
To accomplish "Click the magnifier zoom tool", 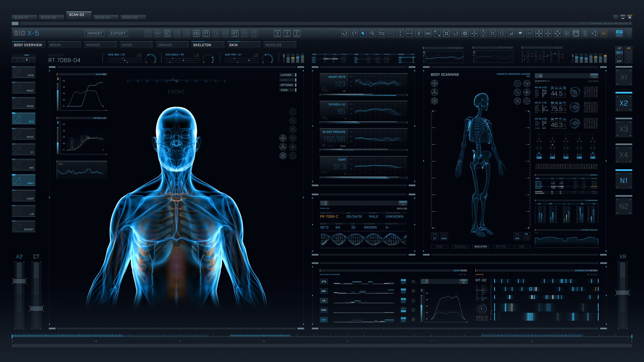I will (x=372, y=33).
